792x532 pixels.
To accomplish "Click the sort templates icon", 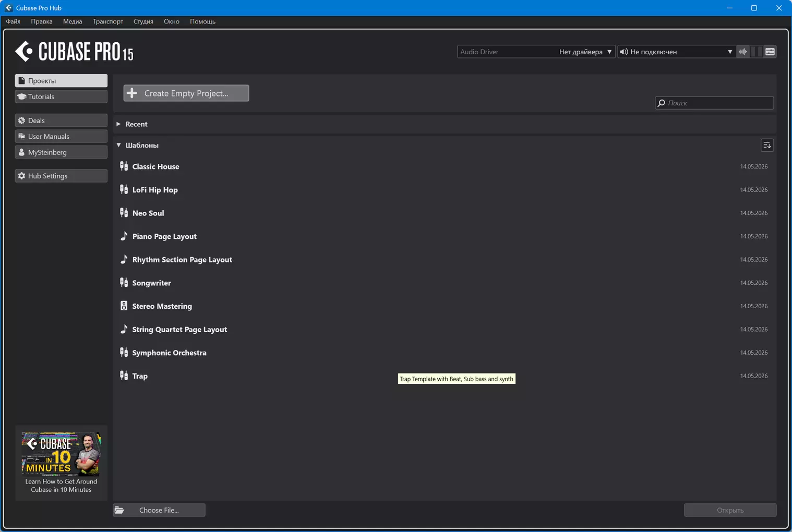I will coord(767,145).
